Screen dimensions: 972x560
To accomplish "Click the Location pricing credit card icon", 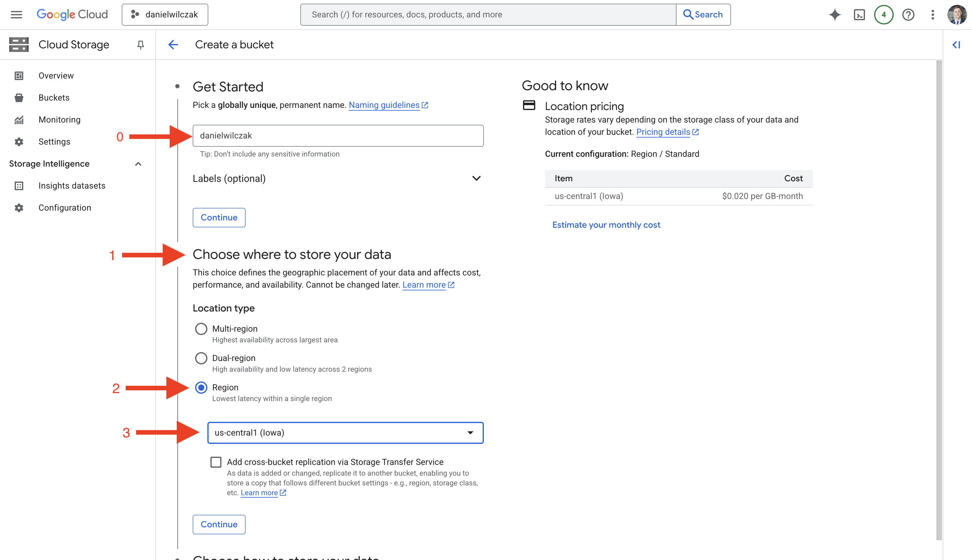I will 529,105.
